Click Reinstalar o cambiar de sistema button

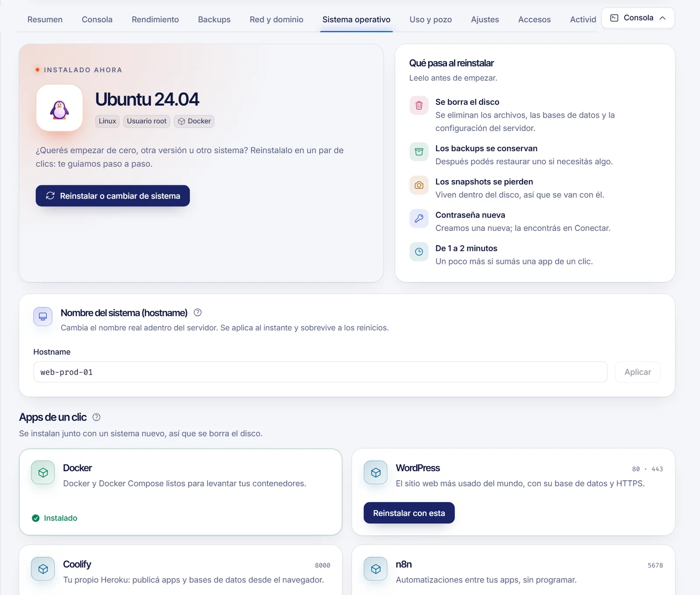point(113,196)
